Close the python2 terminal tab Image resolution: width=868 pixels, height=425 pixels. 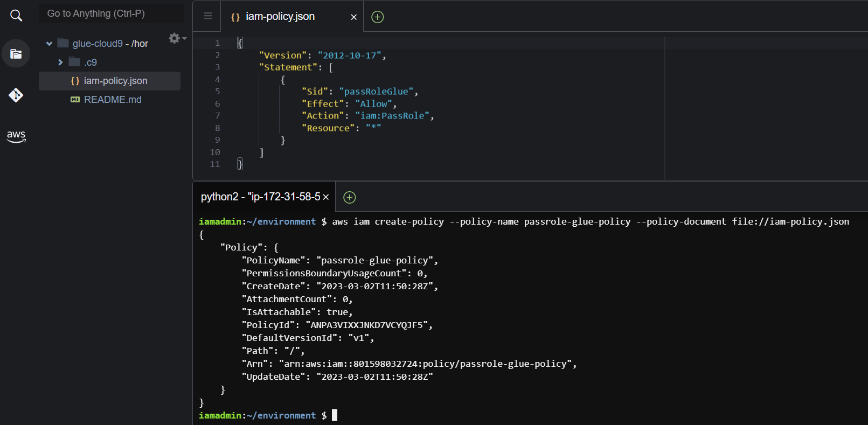pos(325,197)
